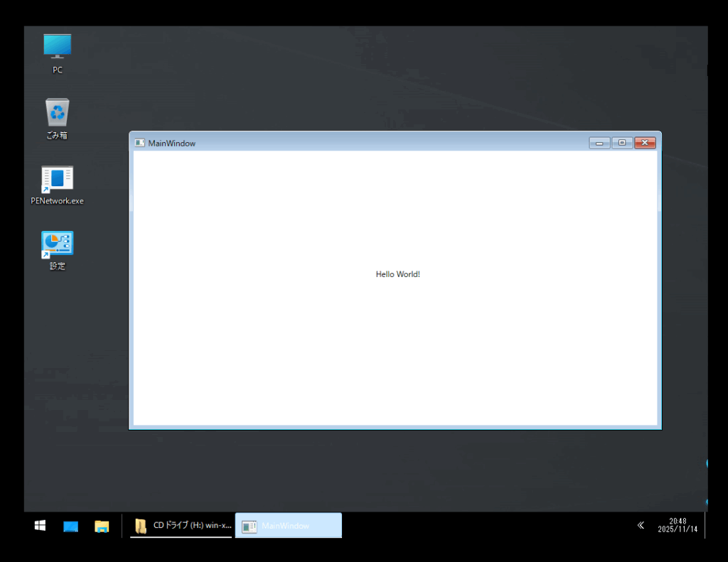Click the date 2025/11/14 in the tray

point(677,530)
